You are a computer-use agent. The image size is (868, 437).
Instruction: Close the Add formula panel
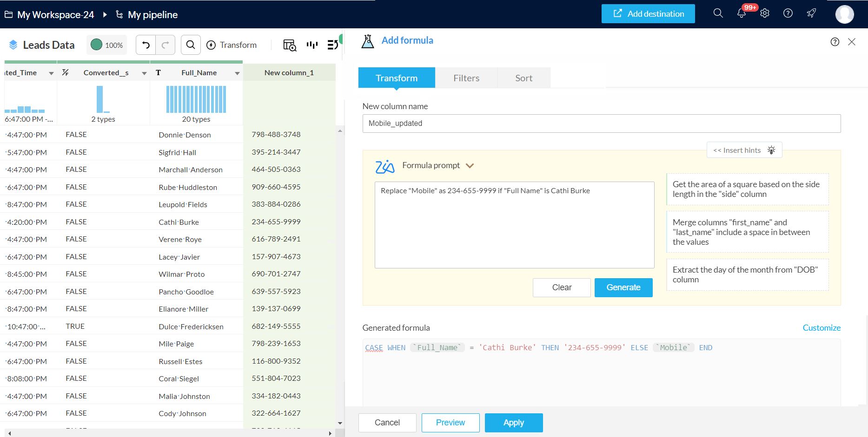tap(852, 42)
